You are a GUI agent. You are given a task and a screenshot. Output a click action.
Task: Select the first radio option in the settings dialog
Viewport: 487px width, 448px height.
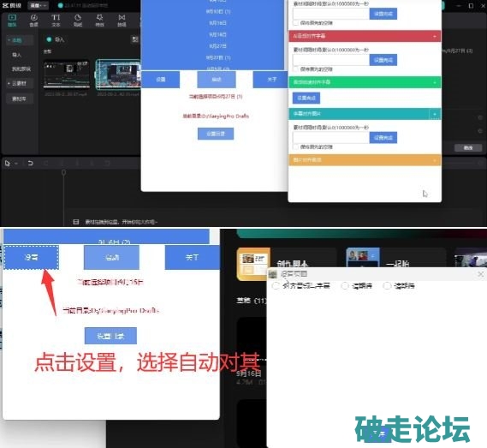click(276, 286)
